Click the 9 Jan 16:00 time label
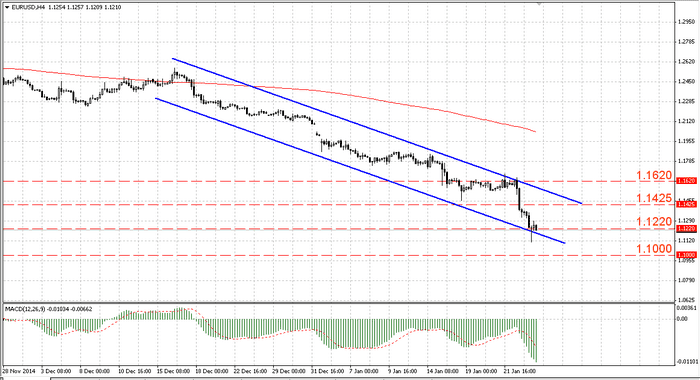Viewport: 700px width, 380px height. point(403,371)
